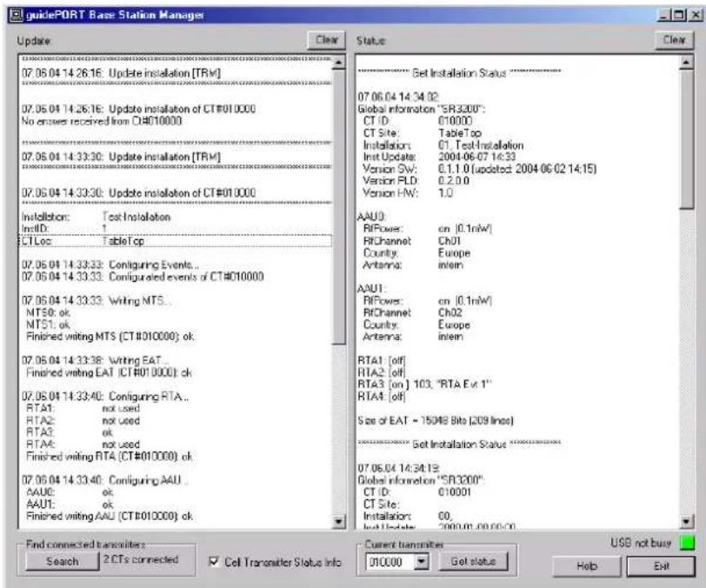Click the 'USB not busy' label
This screenshot has width=706, height=588.
coord(641,543)
